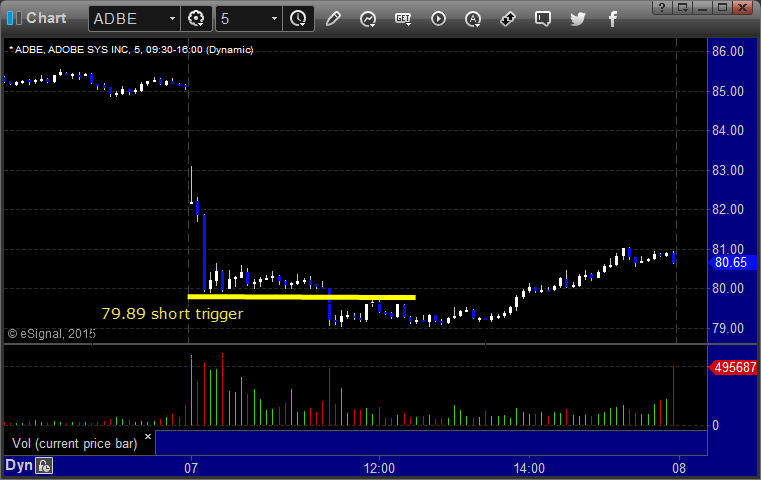
Task: Click the 08 date axis label
Action: [x=679, y=468]
